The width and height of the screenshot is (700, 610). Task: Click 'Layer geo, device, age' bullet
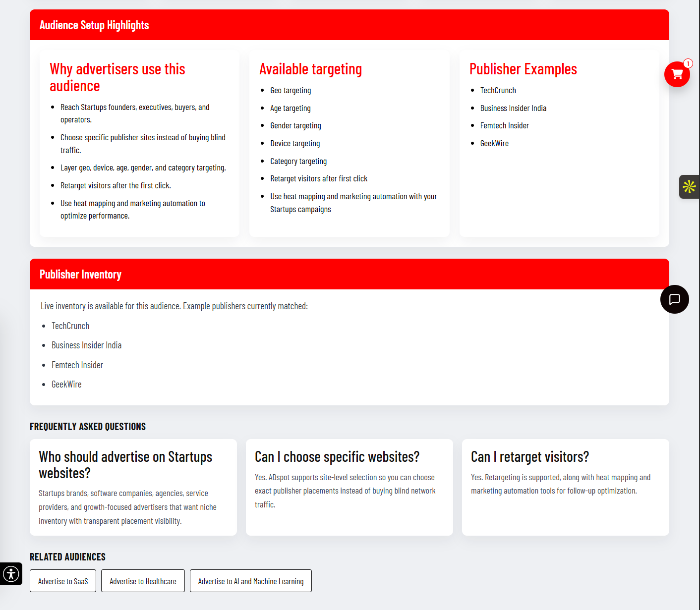click(x=143, y=167)
